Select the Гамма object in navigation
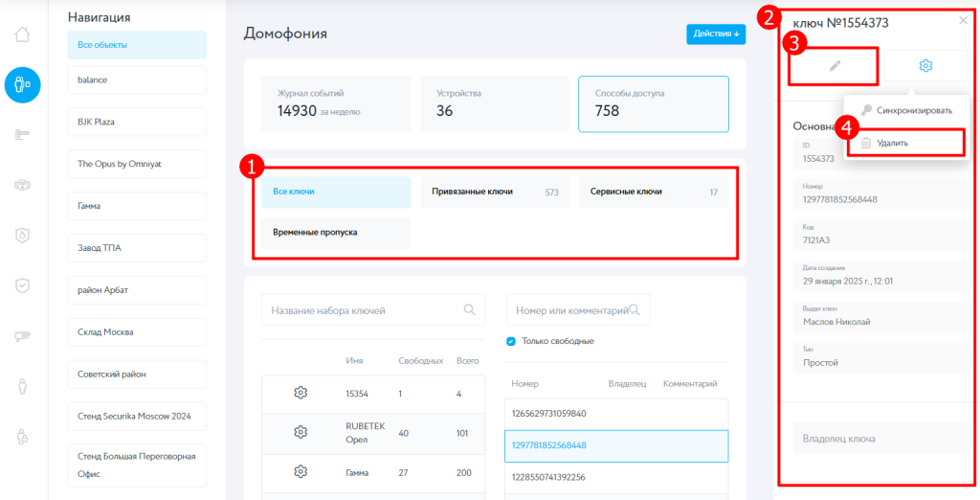The width and height of the screenshot is (980, 500). (137, 206)
